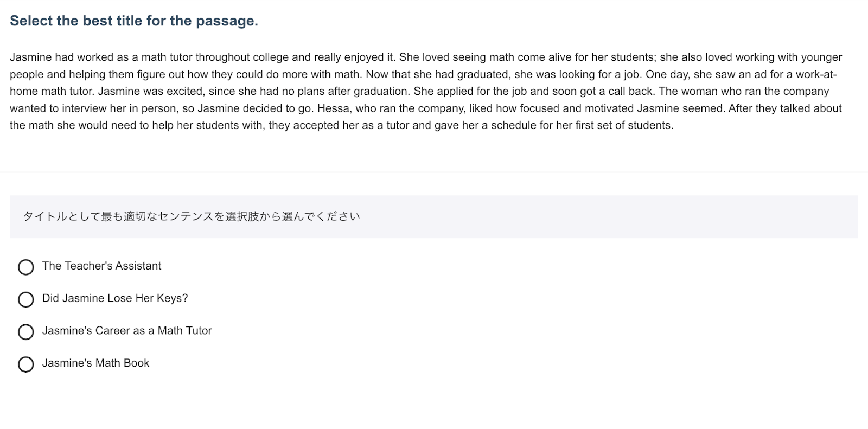Viewport: 868px width, 429px height.
Task: Click the "Did Jasmine Lose Her Keys?" label text
Action: point(115,298)
